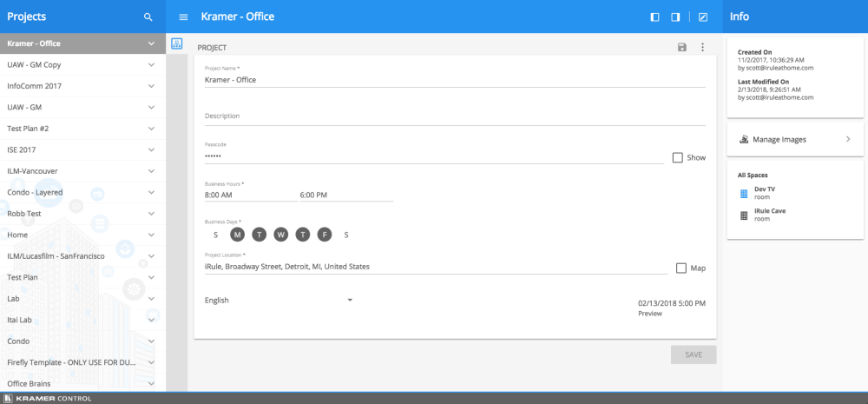The image size is (868, 404).
Task: Select the Firefly Template project
Action: click(x=82, y=362)
